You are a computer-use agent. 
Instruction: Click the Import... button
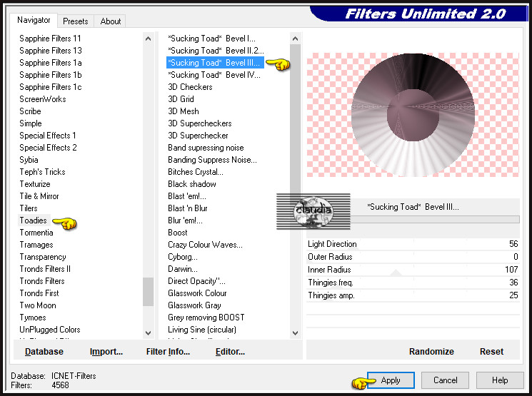click(106, 352)
